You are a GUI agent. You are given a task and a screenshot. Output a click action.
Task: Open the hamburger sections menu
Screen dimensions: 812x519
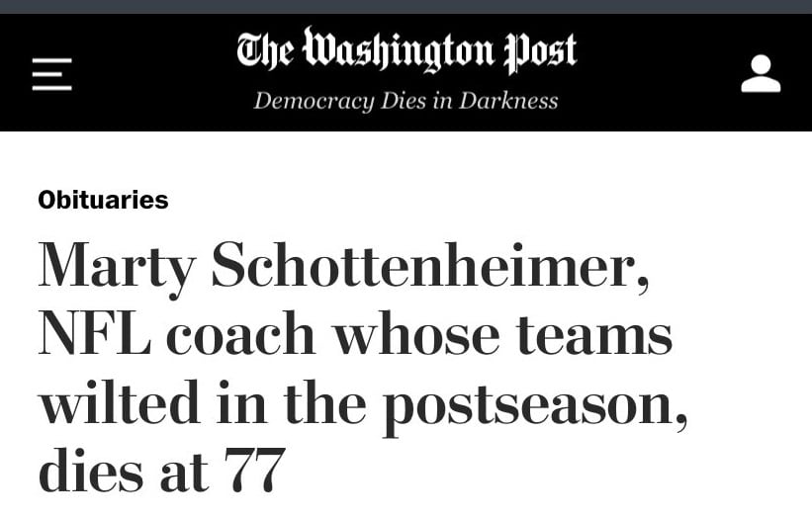51,74
